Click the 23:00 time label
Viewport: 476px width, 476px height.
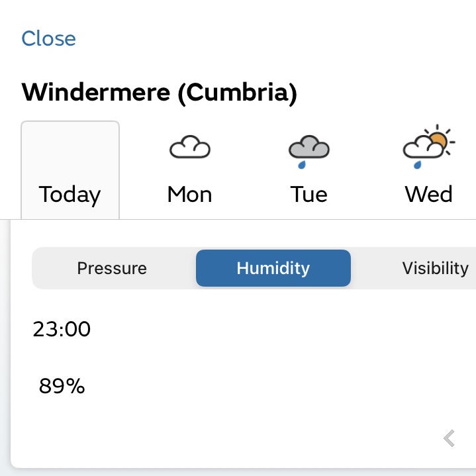click(62, 329)
